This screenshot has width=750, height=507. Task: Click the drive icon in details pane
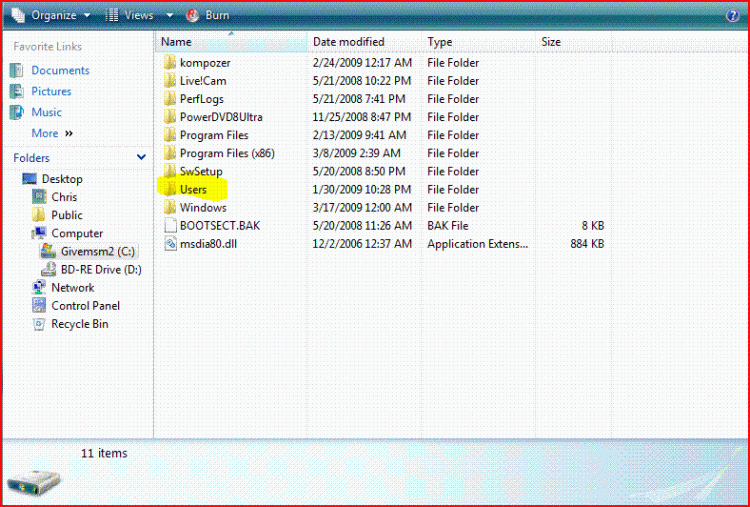point(34,482)
